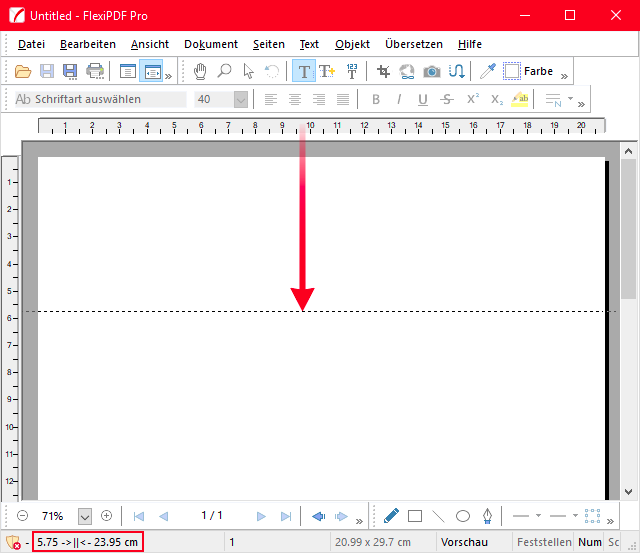640x553 pixels.
Task: Toggle bold formatting
Action: [376, 99]
